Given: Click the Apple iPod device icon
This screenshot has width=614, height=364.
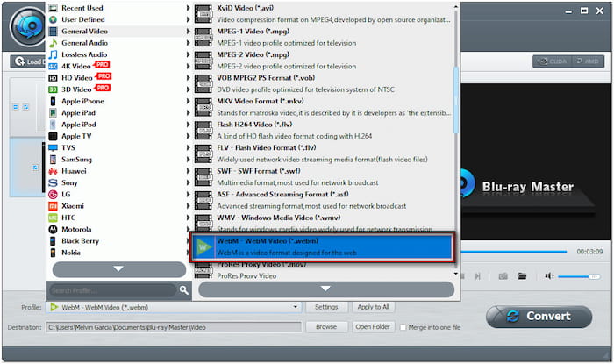Looking at the screenshot, I should click(53, 125).
